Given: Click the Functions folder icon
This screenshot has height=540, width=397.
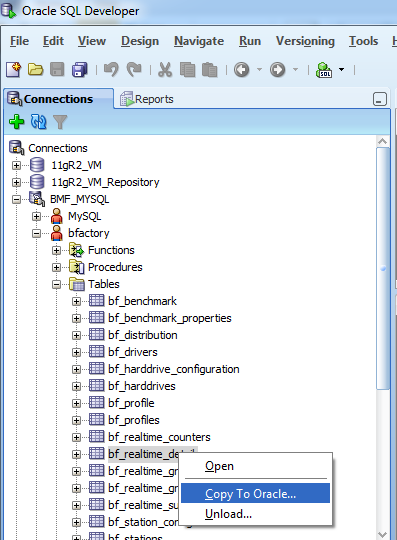Looking at the screenshot, I should click(76, 250).
